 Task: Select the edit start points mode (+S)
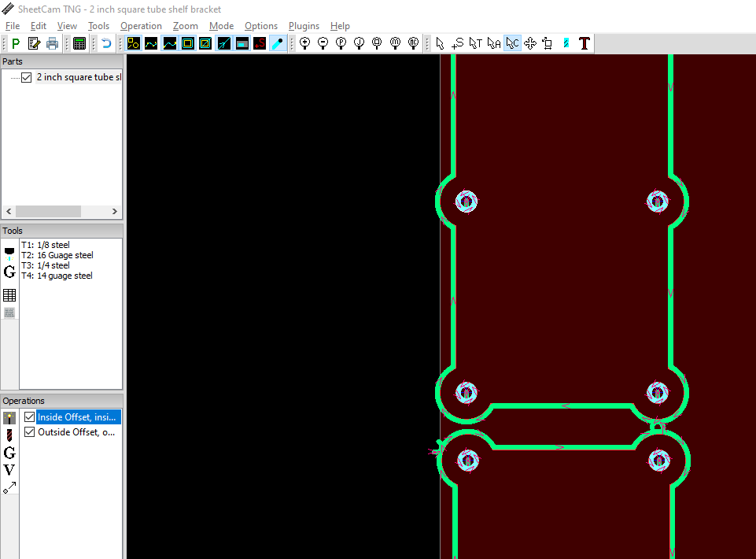point(458,43)
